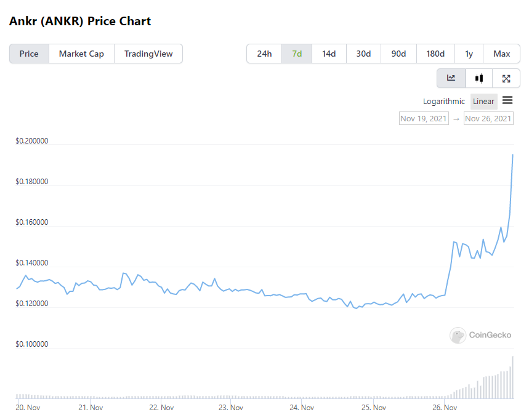Select the Market Cap tab

click(81, 54)
